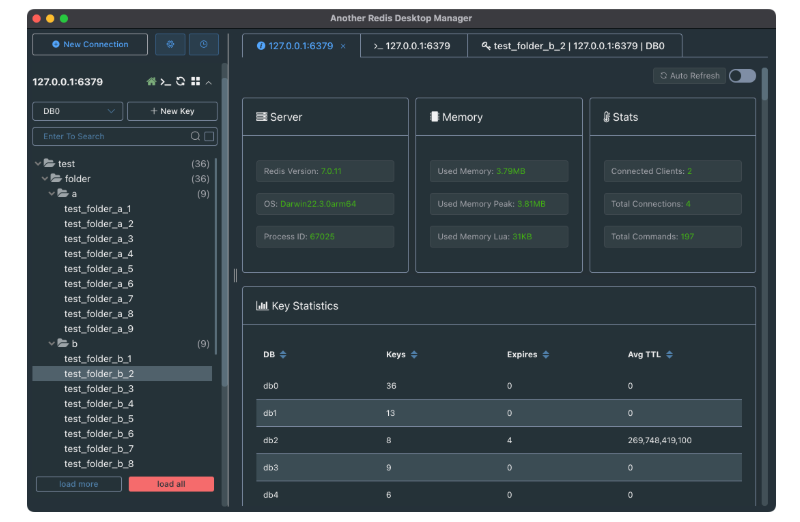Viewport: 800px width, 522px height.
Task: Toggle the Auto Refresh switch
Action: (742, 76)
